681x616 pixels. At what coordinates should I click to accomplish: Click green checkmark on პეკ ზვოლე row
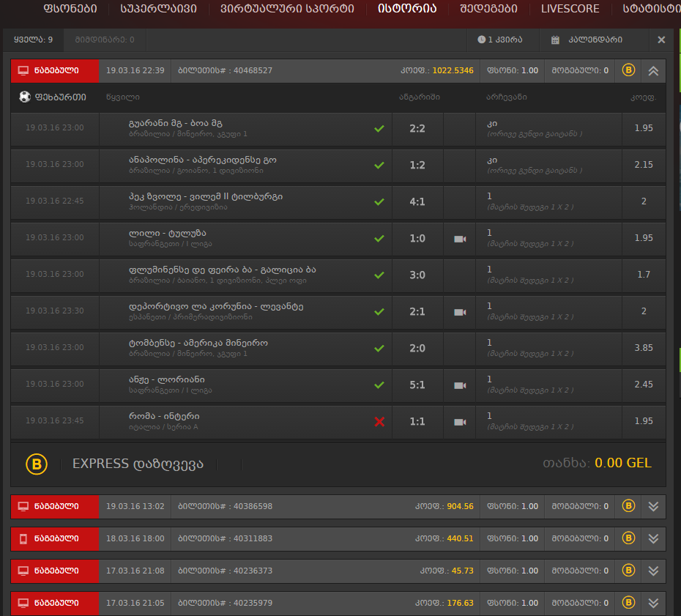(x=379, y=201)
